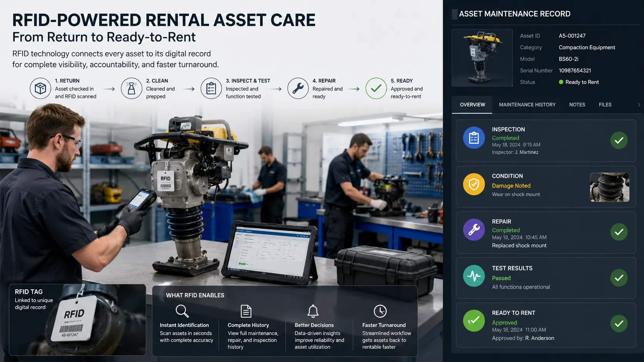Click the Clean step spray bottle icon
Image resolution: width=644 pixels, height=362 pixels.
(x=132, y=88)
